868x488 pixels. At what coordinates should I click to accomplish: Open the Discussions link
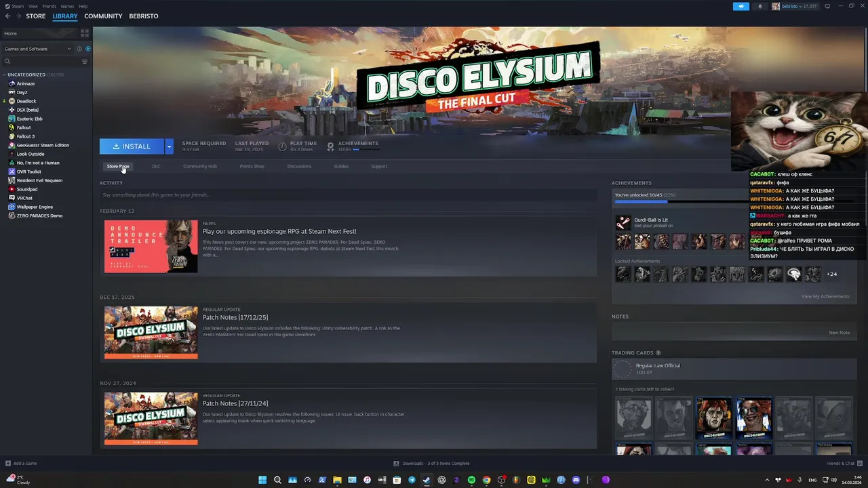click(299, 166)
